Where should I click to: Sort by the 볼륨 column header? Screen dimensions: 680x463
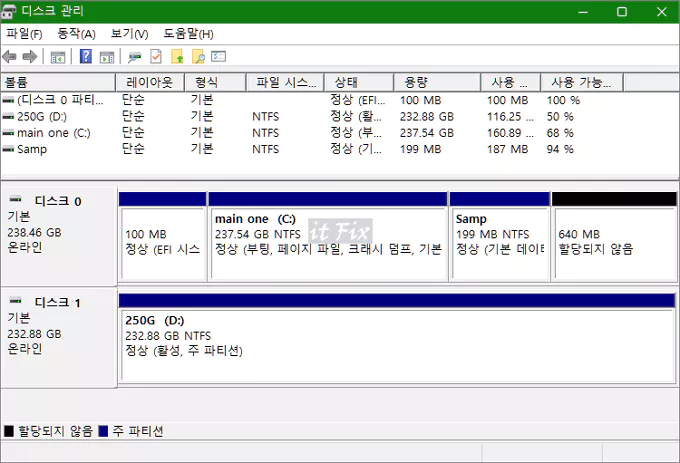(x=58, y=82)
